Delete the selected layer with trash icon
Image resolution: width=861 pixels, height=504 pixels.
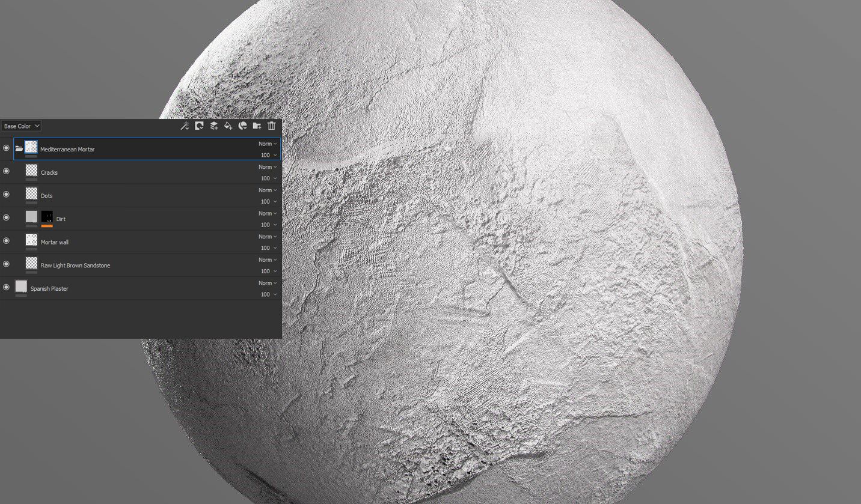click(x=272, y=126)
